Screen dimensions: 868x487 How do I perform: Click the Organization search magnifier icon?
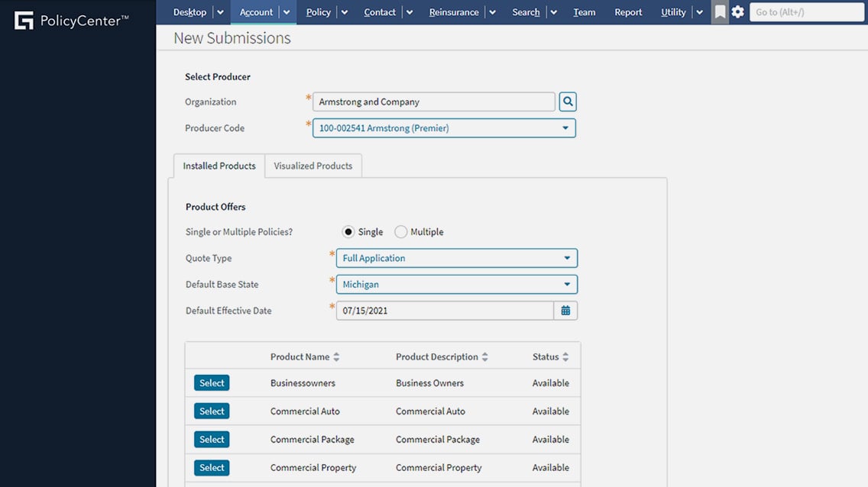pos(567,101)
